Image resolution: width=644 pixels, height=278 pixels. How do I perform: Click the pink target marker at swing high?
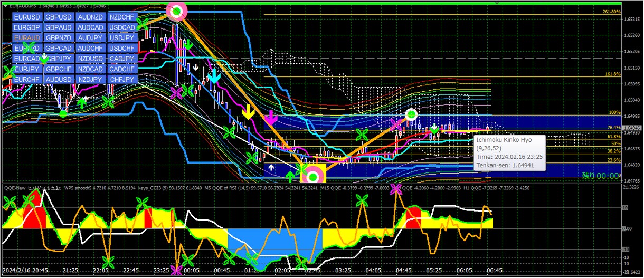[x=176, y=10]
